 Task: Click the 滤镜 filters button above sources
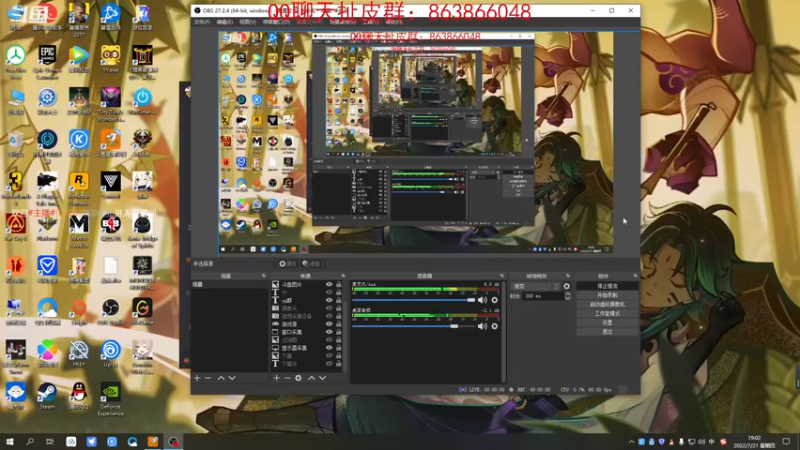[311, 264]
